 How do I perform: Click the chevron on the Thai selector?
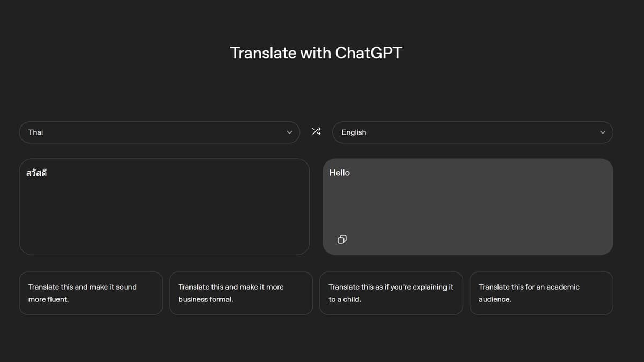pos(289,132)
